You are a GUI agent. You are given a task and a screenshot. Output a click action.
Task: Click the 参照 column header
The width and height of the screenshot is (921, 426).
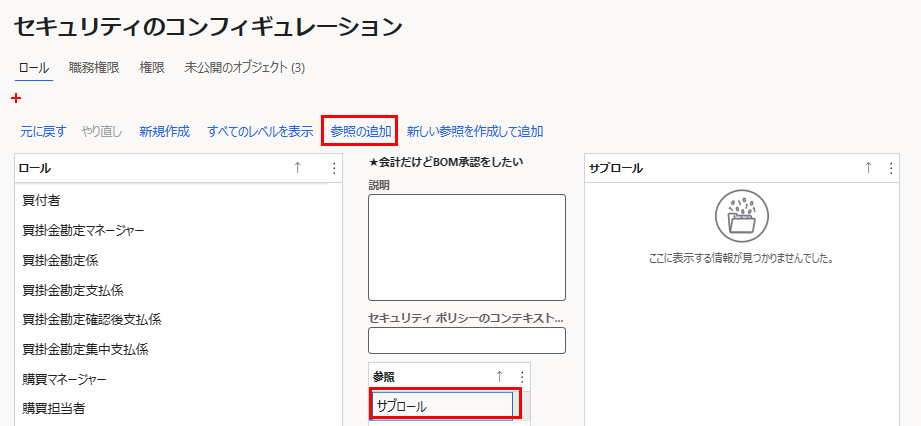pos(384,377)
